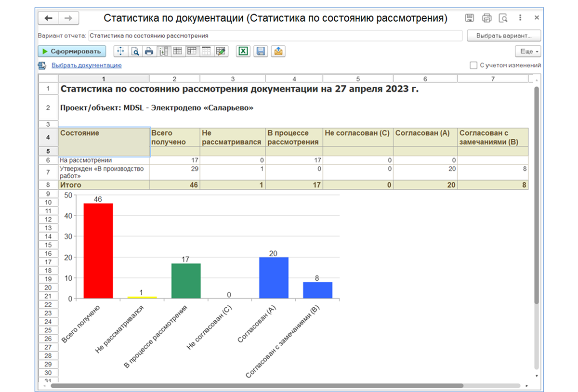The height and width of the screenshot is (392, 578).
Task: Select column header 1
Action: [104, 78]
